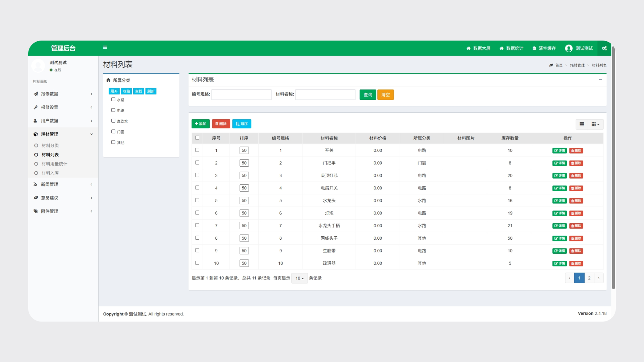Viewport: 644px width, 362px height.
Task: Toggle the select-all header checkbox
Action: coord(197,138)
